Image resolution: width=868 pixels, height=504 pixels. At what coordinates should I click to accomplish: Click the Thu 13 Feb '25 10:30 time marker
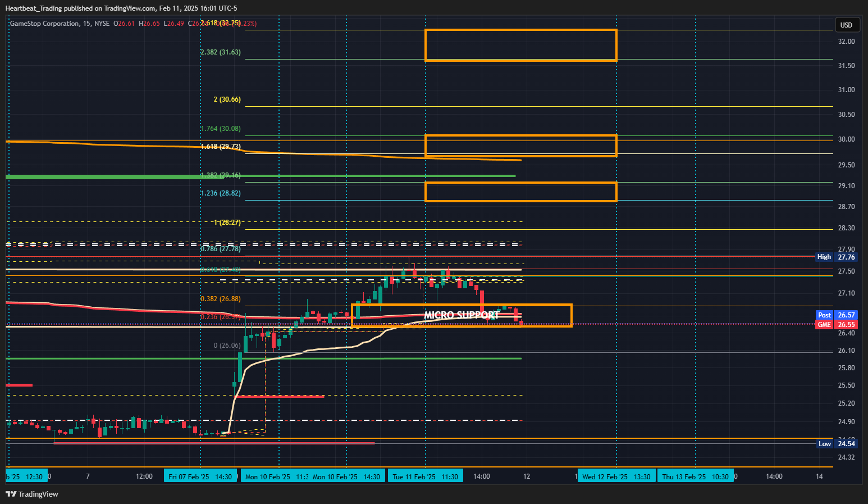point(695,476)
